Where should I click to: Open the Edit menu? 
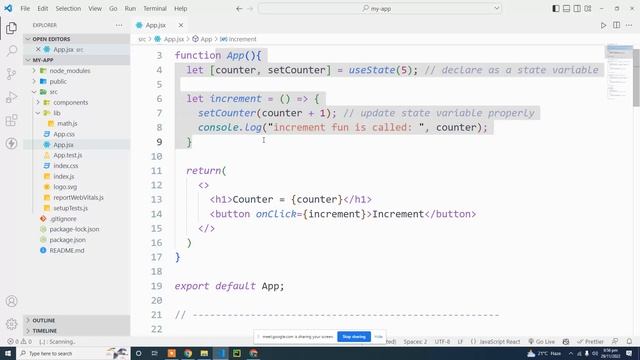(42, 8)
